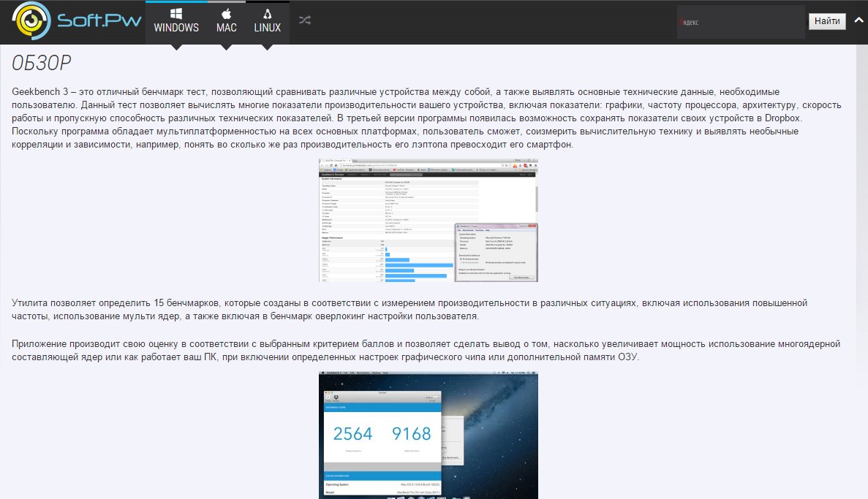Open the WINDOWS section tab
The width and height of the screenshot is (868, 499).
(x=176, y=22)
